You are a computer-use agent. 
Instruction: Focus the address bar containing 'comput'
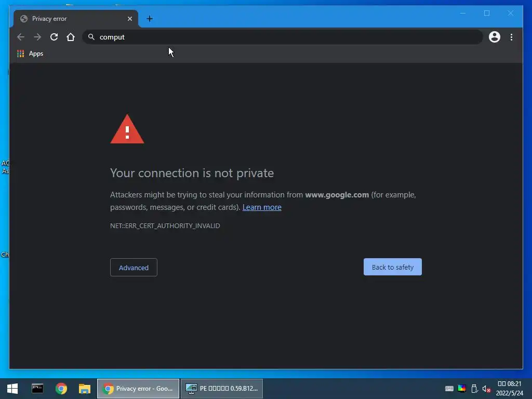pyautogui.click(x=282, y=37)
